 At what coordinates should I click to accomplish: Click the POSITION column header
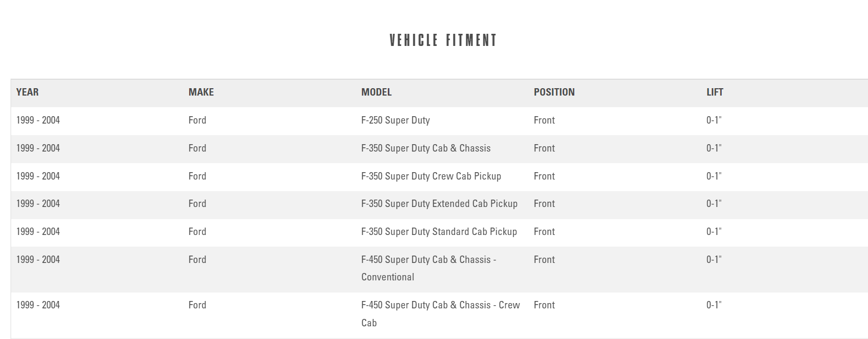554,92
